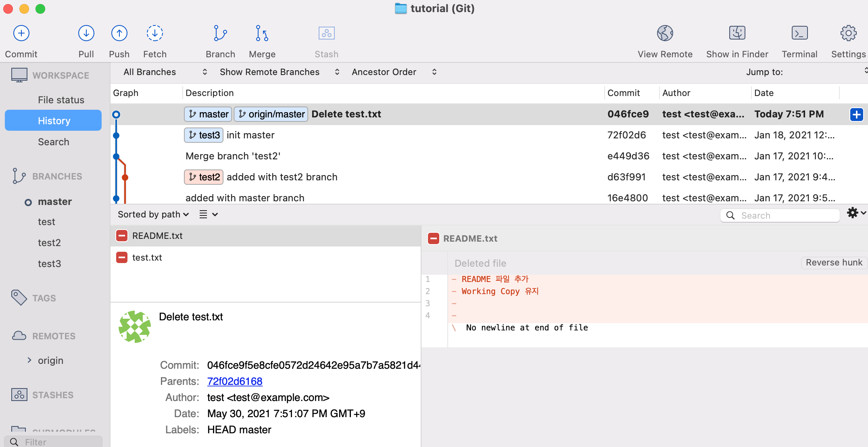Follow the parent commit link 72f02d6168

click(x=234, y=381)
